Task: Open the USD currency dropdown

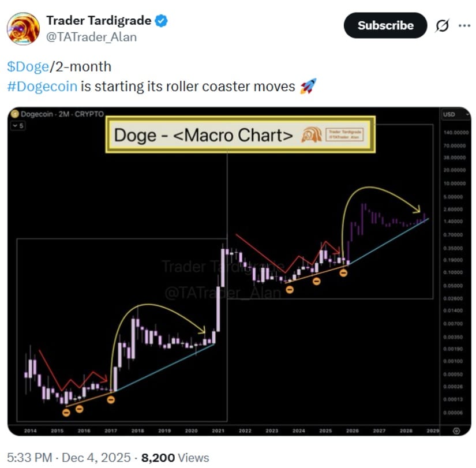Action: click(x=449, y=115)
